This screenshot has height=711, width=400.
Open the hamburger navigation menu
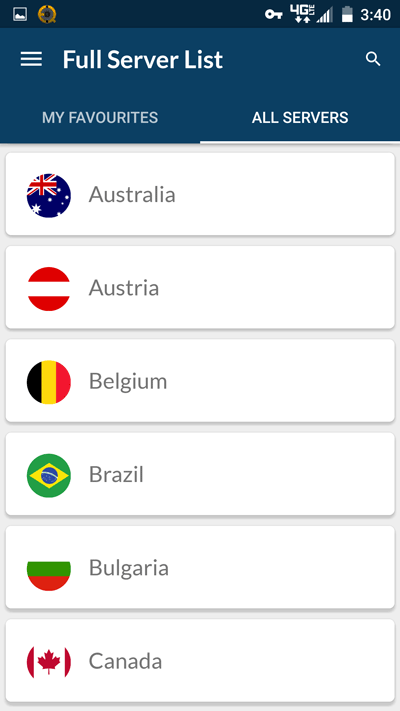pyautogui.click(x=31, y=59)
